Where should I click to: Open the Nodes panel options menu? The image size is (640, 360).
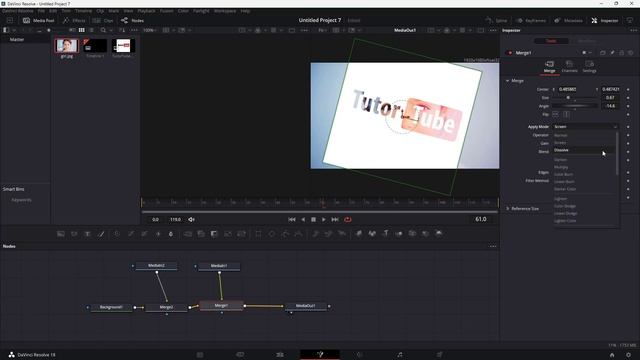point(493,246)
